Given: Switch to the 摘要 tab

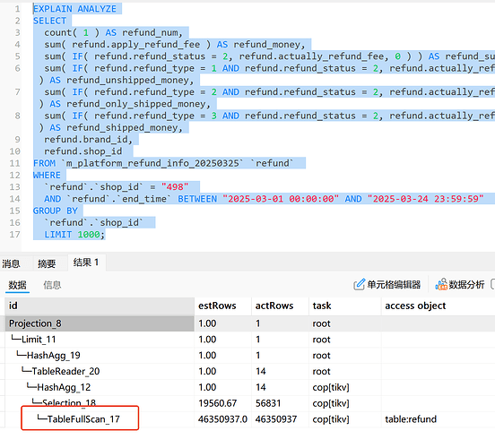Looking at the screenshot, I should 47,263.
